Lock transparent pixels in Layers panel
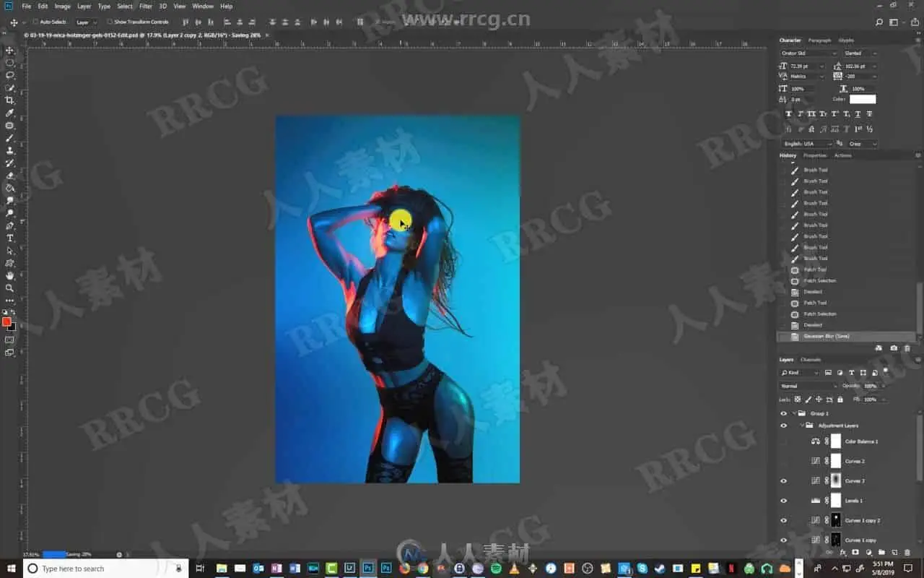The width and height of the screenshot is (924, 578). coord(798,399)
